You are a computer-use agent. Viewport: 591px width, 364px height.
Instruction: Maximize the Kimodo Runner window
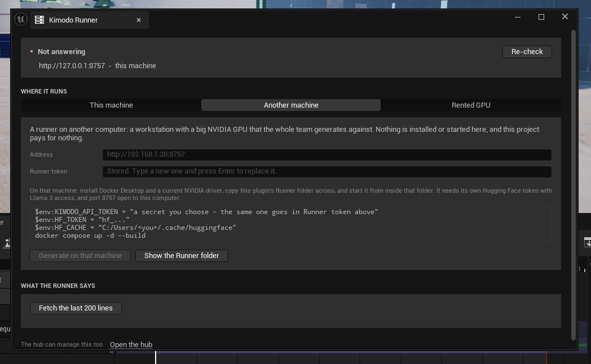coord(541,17)
